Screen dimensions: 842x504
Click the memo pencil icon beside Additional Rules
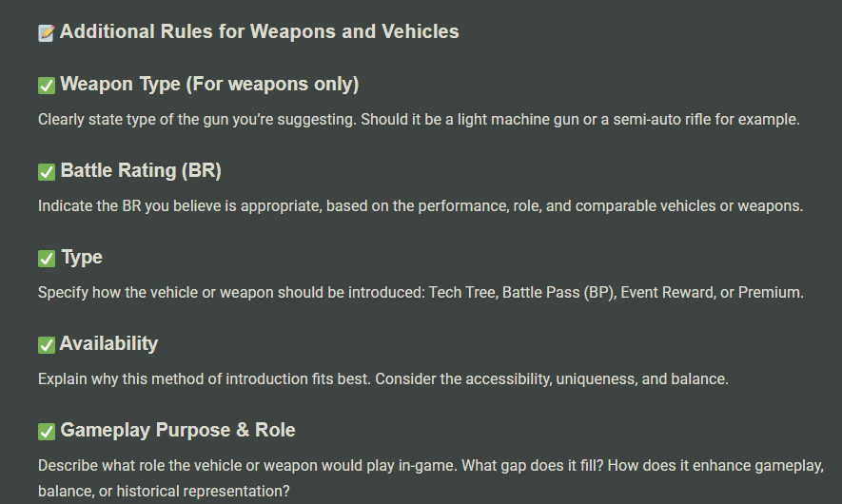click(46, 33)
